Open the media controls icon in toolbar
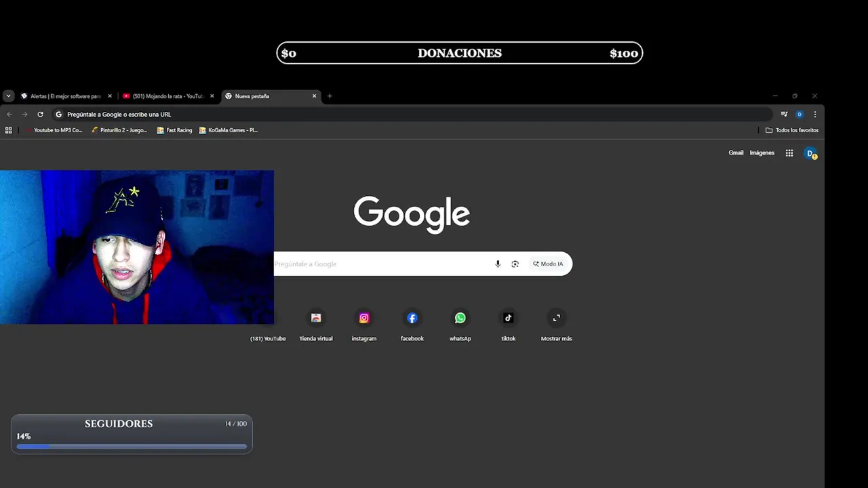 (x=784, y=115)
